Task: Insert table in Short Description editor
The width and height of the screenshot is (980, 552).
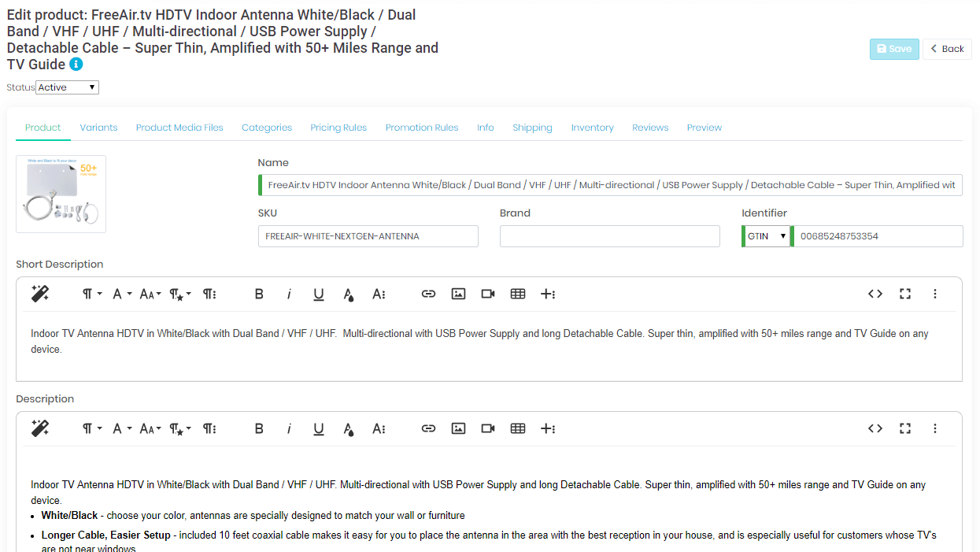Action: [518, 294]
